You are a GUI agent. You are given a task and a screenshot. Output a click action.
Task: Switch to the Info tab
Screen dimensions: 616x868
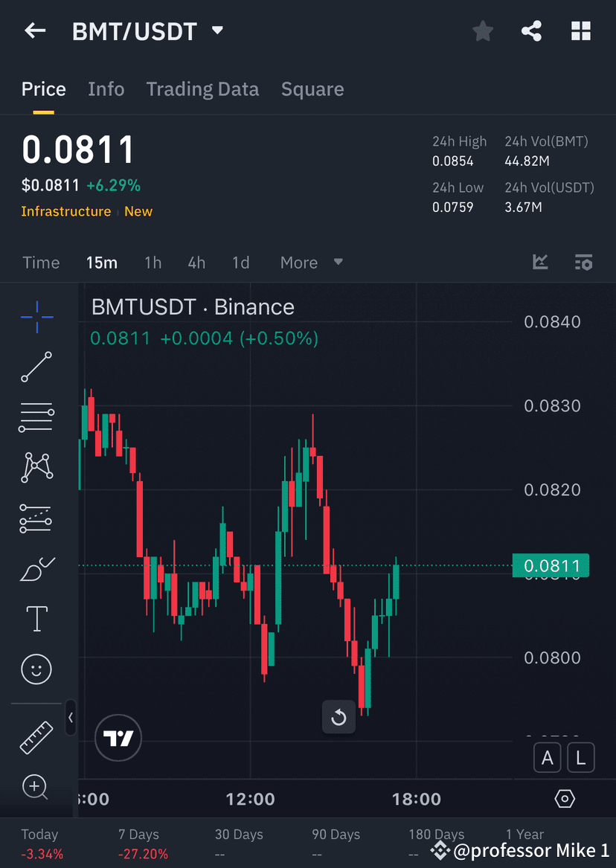[x=106, y=89]
